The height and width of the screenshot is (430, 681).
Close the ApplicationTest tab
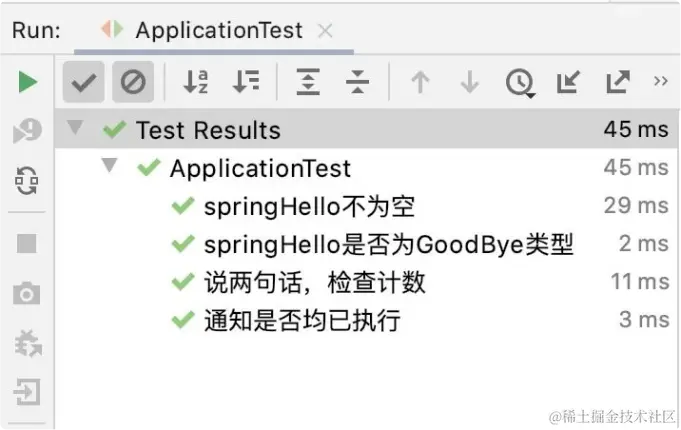[x=325, y=31]
